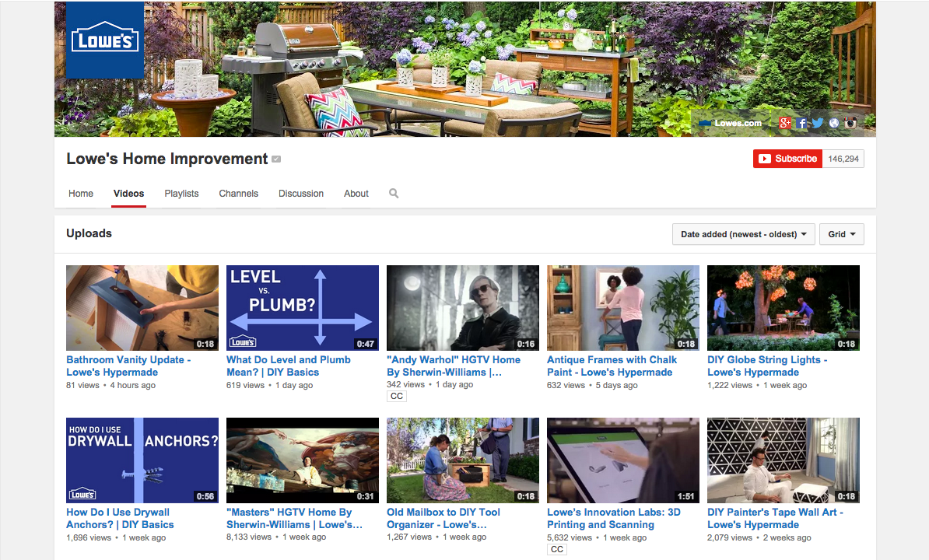Screen dimensions: 929x560
Task: Open the 'DIY Globe String Lights' title link
Action: 767,366
